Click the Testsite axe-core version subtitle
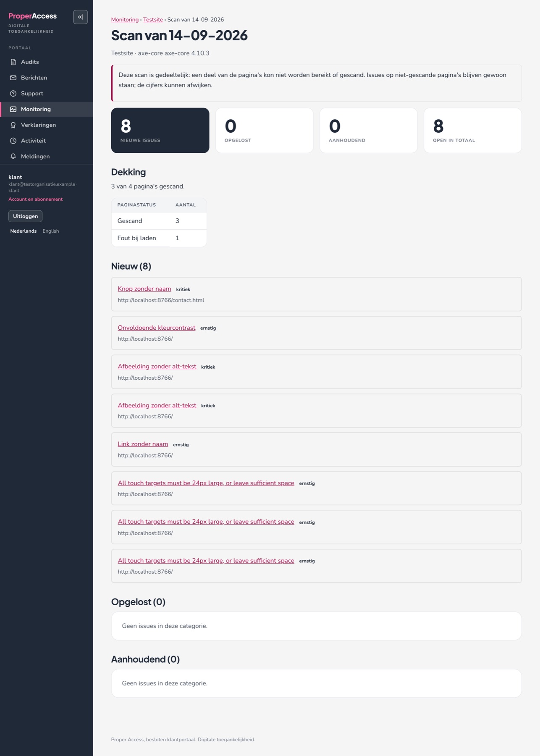 pyautogui.click(x=160, y=53)
